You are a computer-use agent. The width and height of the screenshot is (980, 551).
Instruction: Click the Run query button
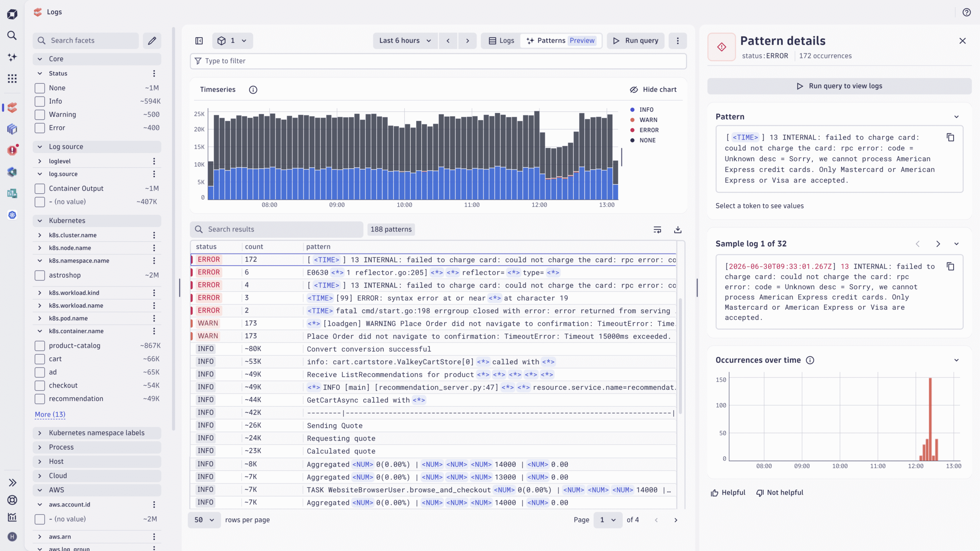pyautogui.click(x=636, y=41)
